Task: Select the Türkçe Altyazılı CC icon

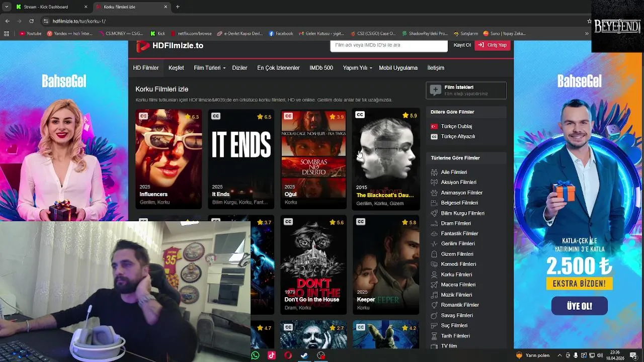Action: click(x=434, y=137)
